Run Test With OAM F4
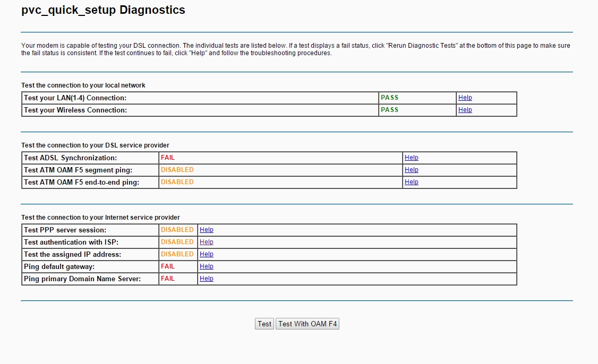 coord(307,324)
